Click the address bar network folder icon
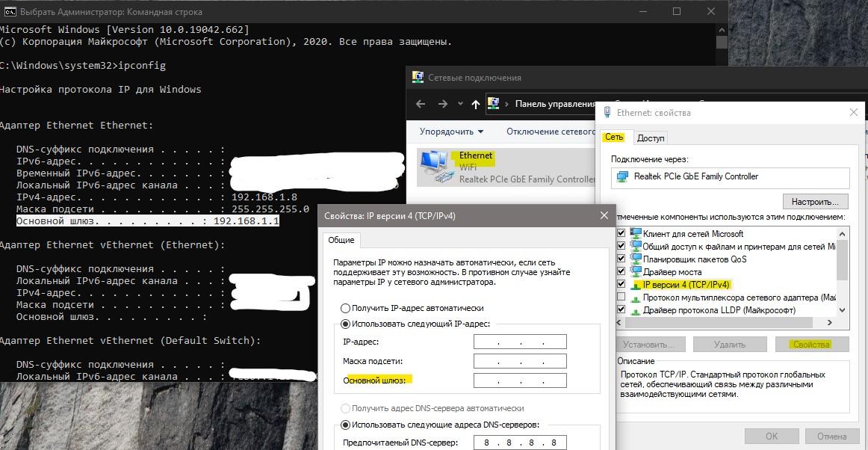 493,103
